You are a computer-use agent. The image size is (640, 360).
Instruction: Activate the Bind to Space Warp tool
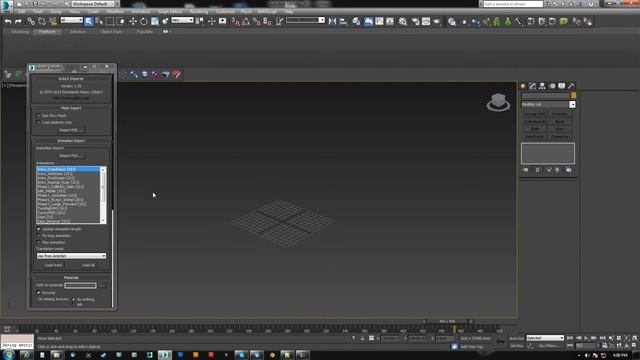[53, 21]
